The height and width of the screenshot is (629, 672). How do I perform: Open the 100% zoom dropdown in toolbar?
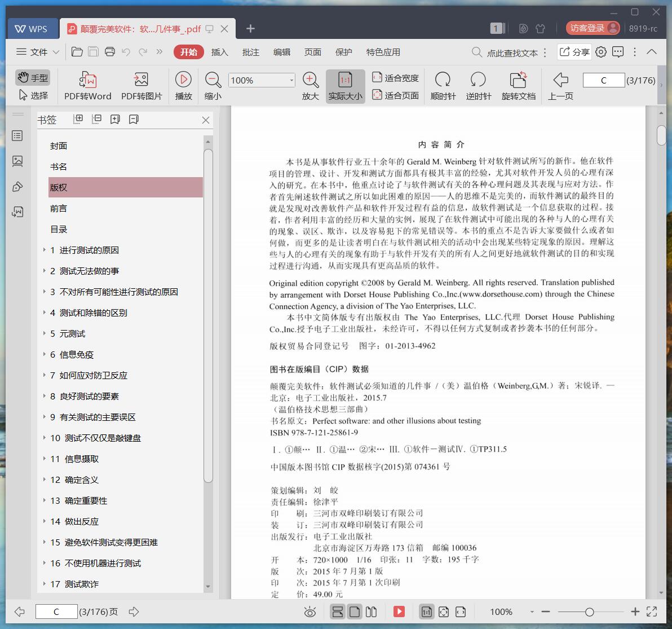[291, 80]
